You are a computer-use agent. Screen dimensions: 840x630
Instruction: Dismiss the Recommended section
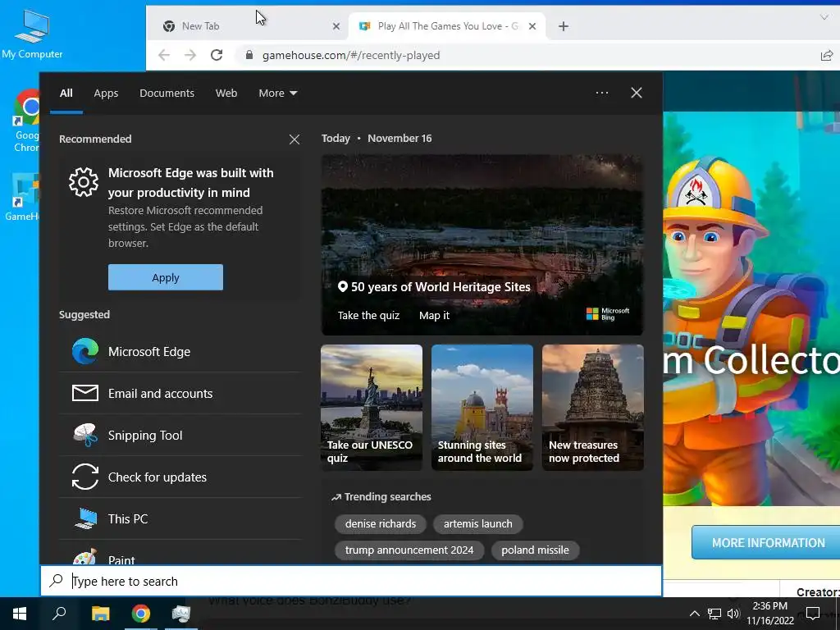294,139
